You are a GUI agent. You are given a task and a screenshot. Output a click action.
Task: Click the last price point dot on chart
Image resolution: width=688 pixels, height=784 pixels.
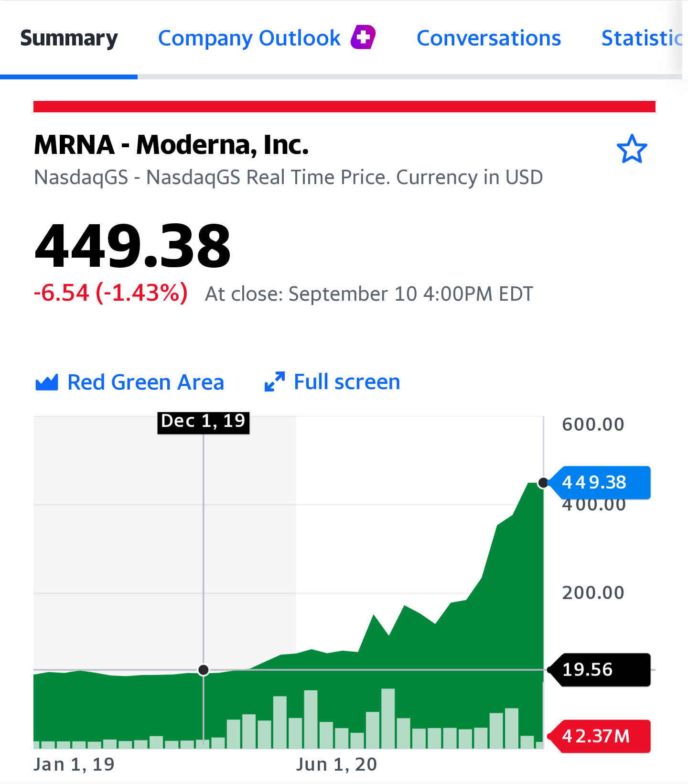(543, 483)
